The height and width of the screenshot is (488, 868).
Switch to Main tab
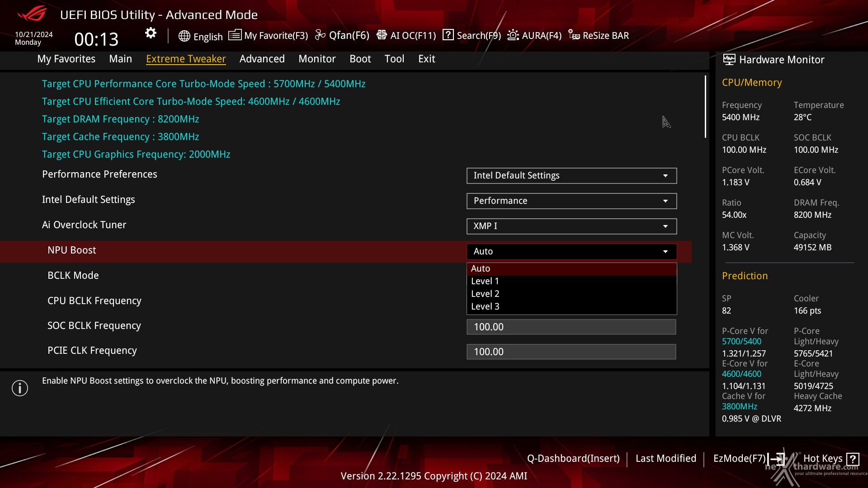pos(120,59)
